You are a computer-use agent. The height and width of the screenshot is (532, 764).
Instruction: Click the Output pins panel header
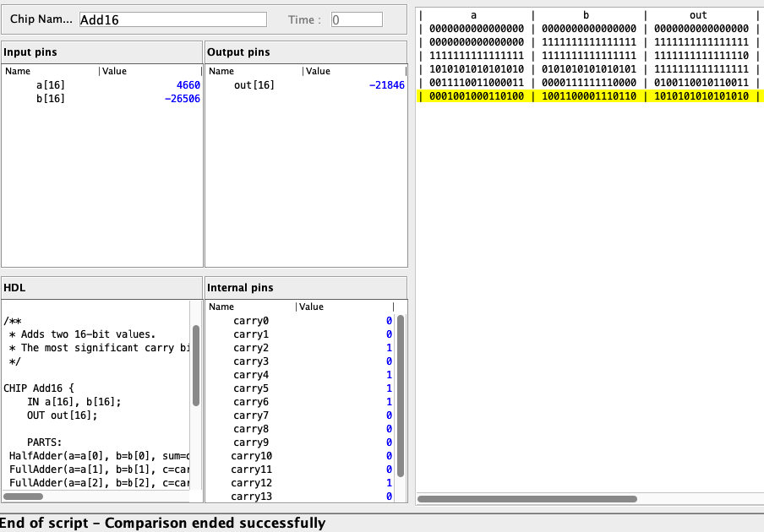click(306, 52)
